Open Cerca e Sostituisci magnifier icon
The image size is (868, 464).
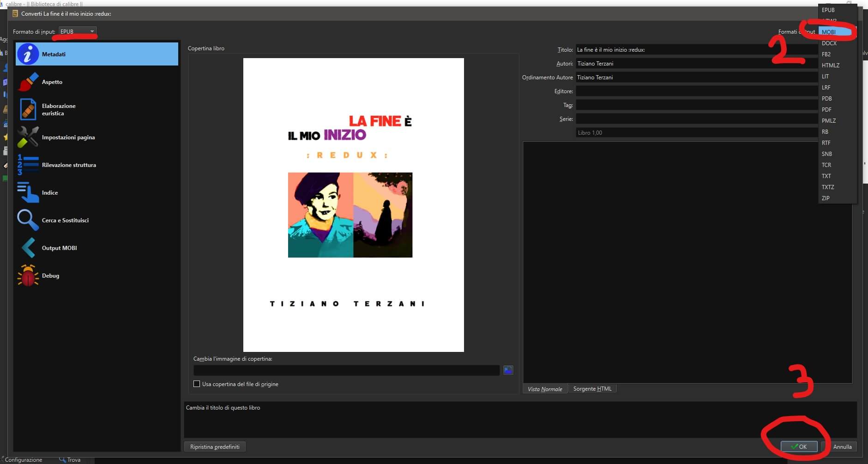coord(28,220)
